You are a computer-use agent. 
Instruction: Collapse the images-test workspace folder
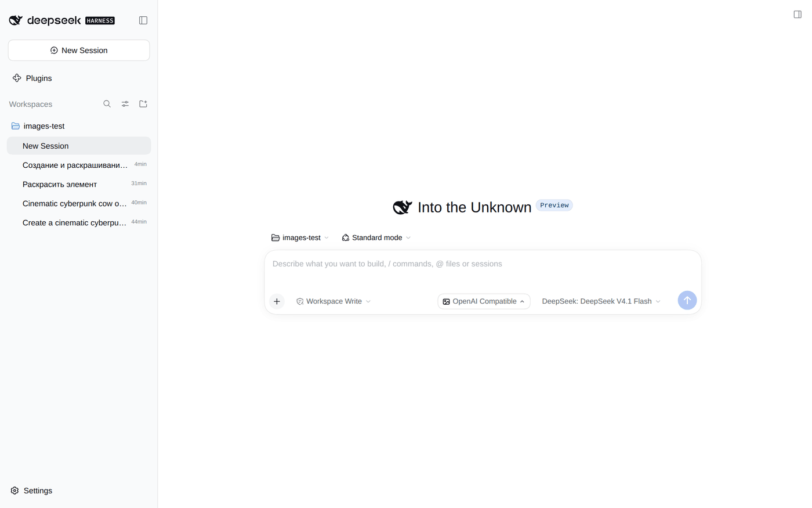[x=38, y=126]
